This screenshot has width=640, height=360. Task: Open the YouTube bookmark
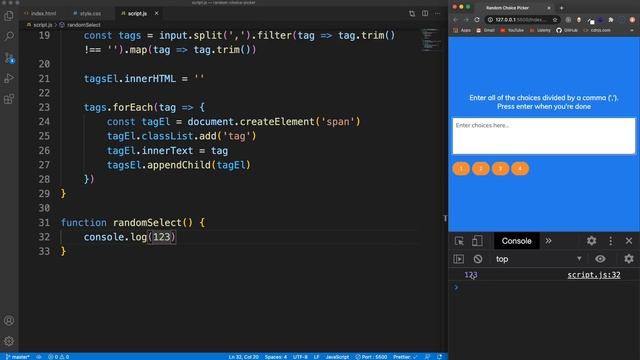coord(512,30)
